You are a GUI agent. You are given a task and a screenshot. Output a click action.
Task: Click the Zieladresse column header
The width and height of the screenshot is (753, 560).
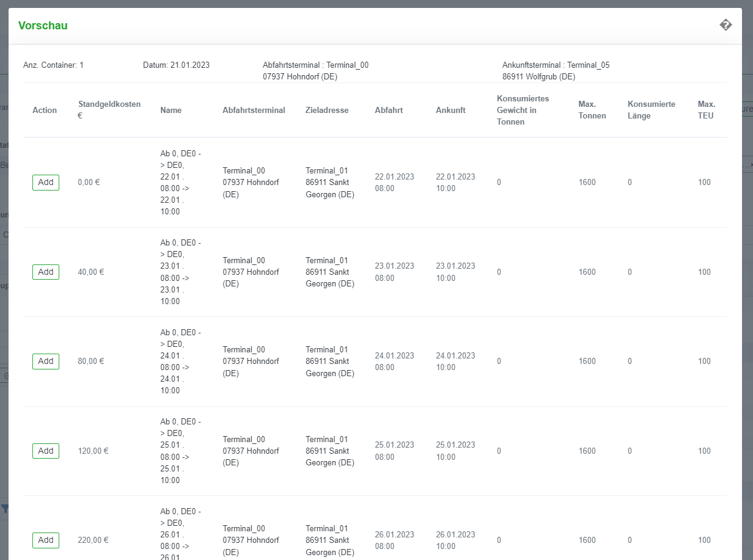pyautogui.click(x=327, y=111)
